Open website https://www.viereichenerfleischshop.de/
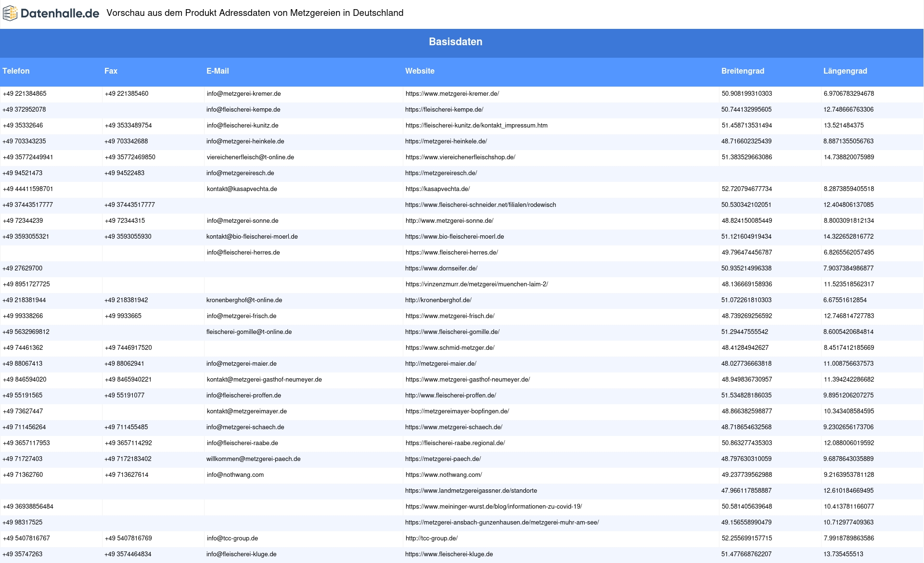This screenshot has width=924, height=563. [460, 157]
